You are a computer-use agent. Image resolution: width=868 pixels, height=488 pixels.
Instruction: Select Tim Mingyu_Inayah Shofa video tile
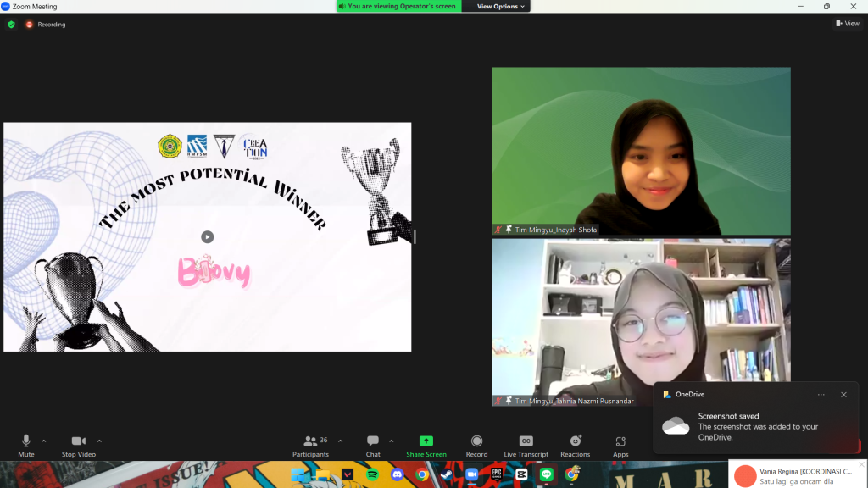641,151
